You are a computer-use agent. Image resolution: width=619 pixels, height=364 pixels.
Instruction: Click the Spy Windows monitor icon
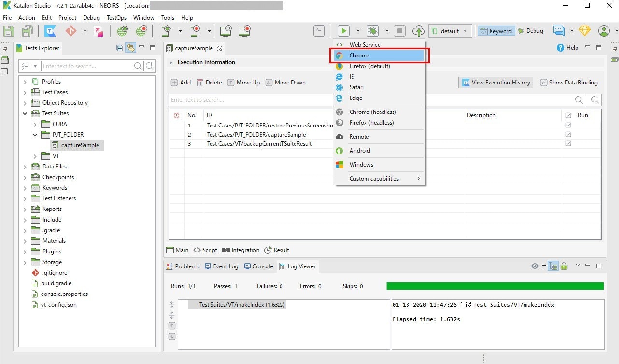coord(225,31)
